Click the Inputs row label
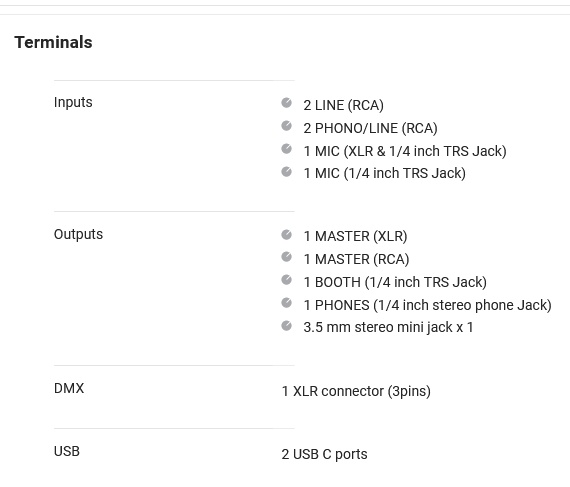Viewport: 570px width, 487px height. 73,102
